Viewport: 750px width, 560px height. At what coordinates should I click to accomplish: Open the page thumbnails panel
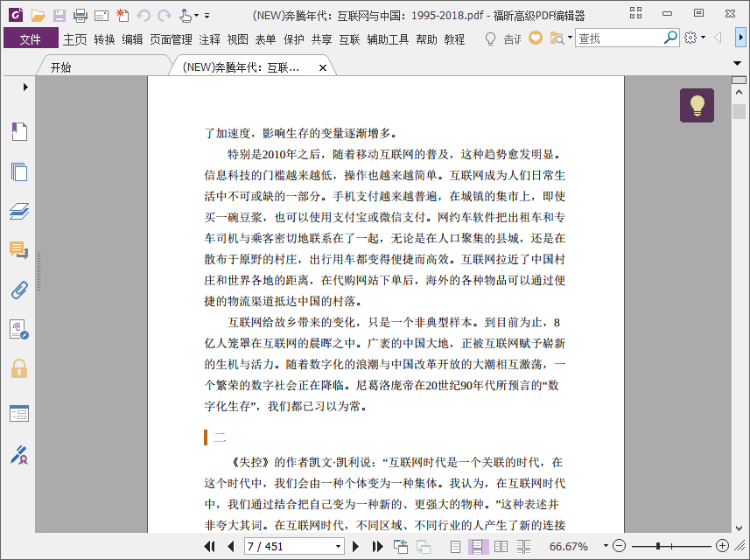point(19,171)
